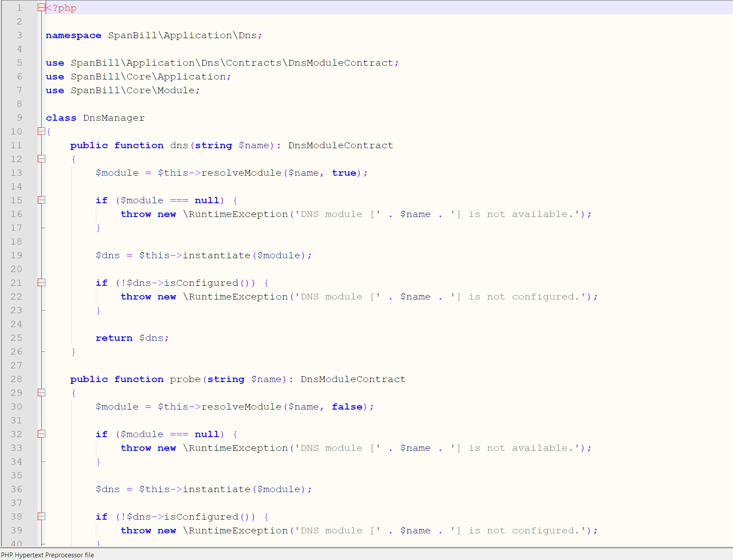This screenshot has height=560, width=733.
Task: Click line number 18 in the margin
Action: tap(16, 242)
